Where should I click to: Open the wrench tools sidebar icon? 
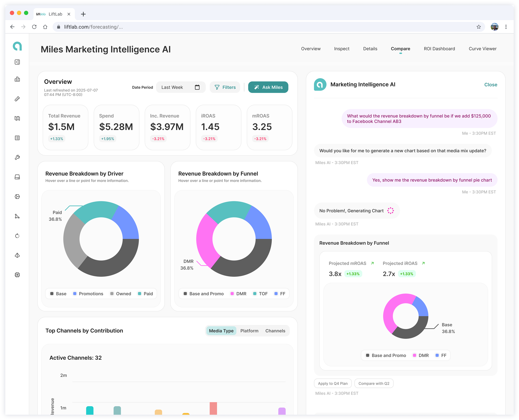[17, 157]
